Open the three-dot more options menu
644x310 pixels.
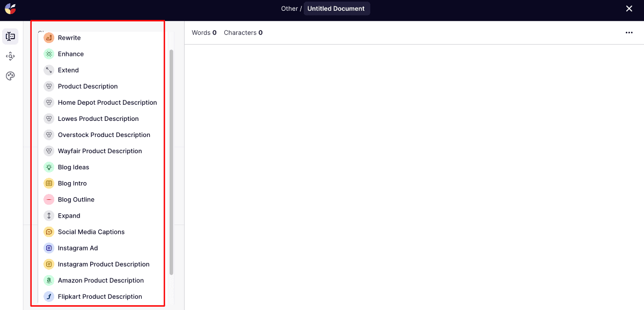(x=629, y=33)
